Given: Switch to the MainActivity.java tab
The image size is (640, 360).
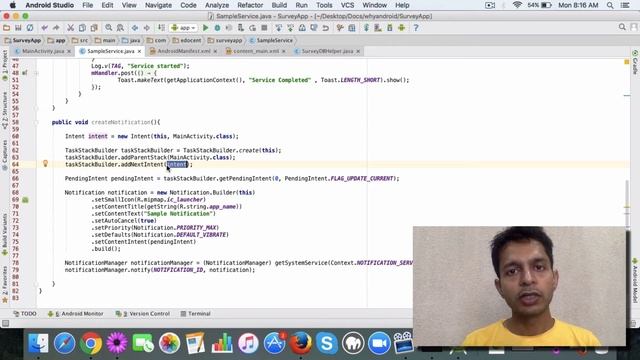Looking at the screenshot, I should (43, 51).
